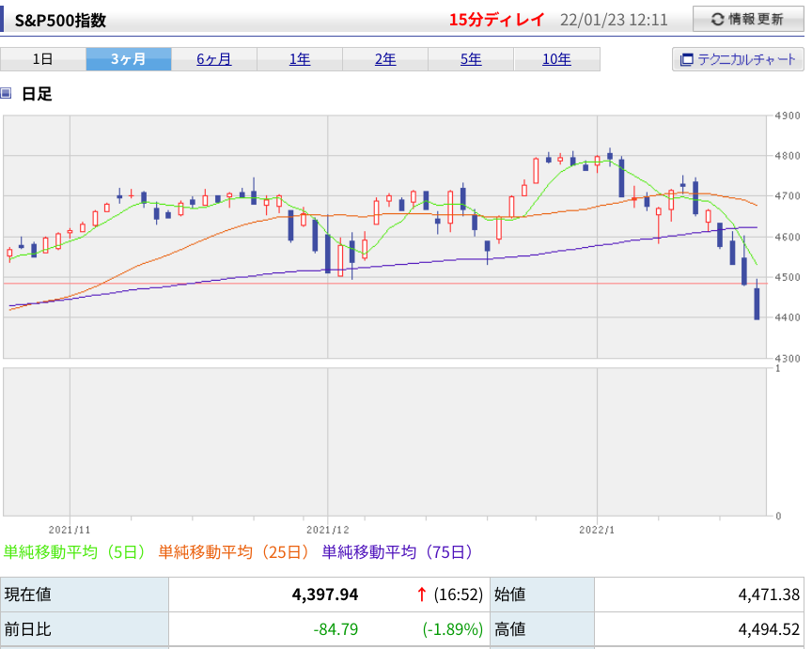
Task: Open the テクニカルチャート technical chart
Action: (738, 59)
